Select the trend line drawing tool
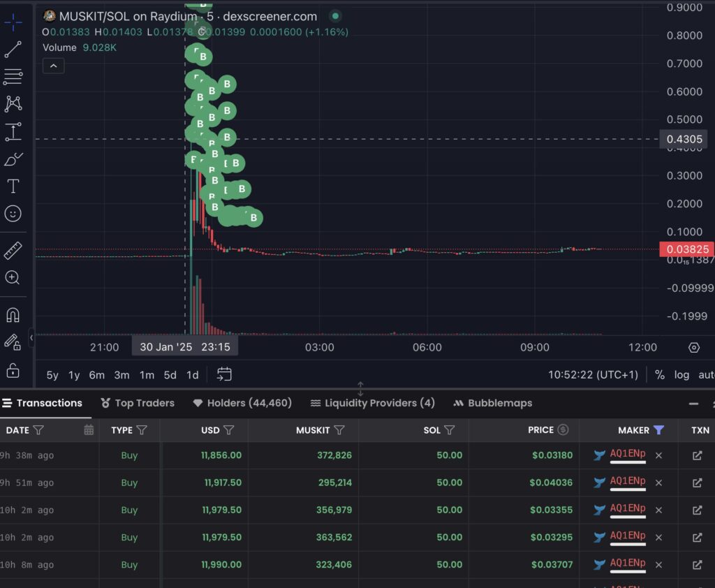Screen dimensions: 715x588 pos(13,50)
